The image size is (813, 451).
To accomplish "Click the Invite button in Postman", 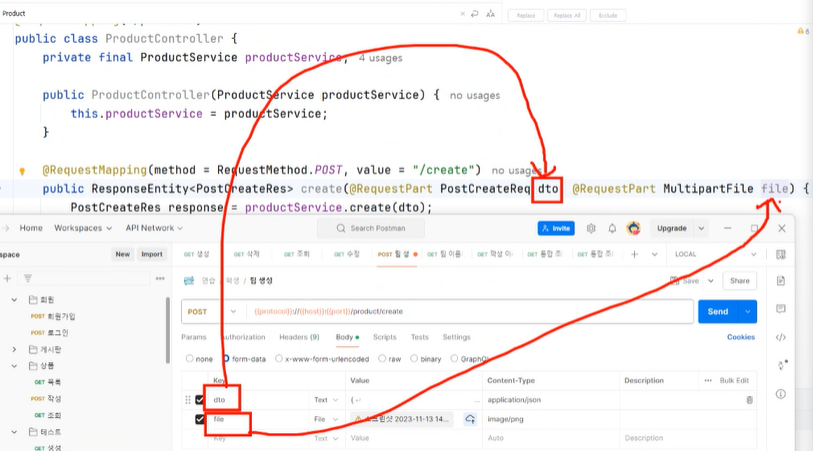I will tap(556, 228).
